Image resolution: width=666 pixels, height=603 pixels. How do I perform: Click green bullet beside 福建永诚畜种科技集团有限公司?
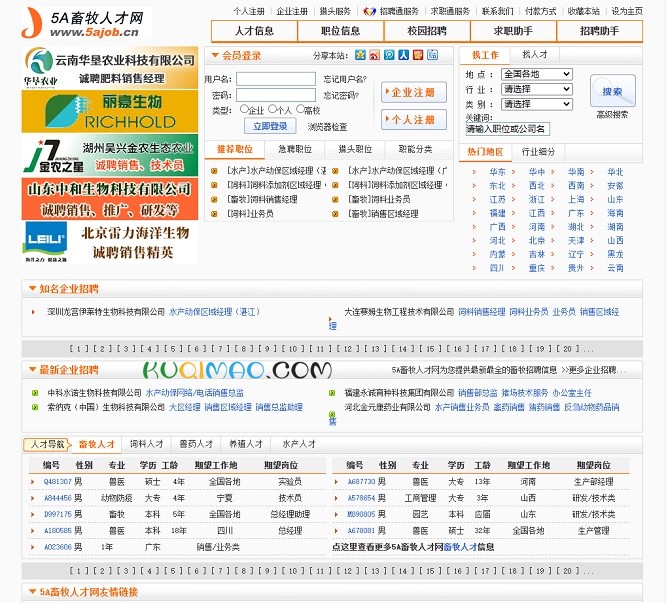[332, 393]
